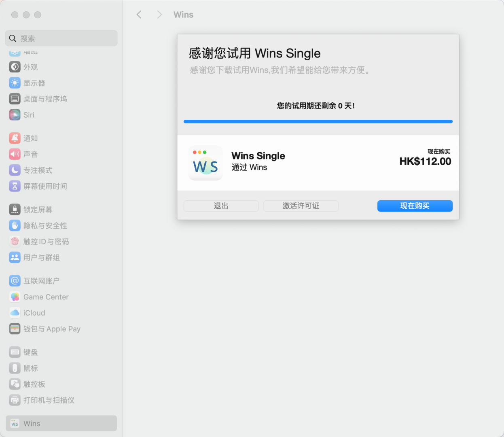Select the Game Center sidebar label
Image resolution: width=504 pixels, height=437 pixels.
(x=46, y=297)
